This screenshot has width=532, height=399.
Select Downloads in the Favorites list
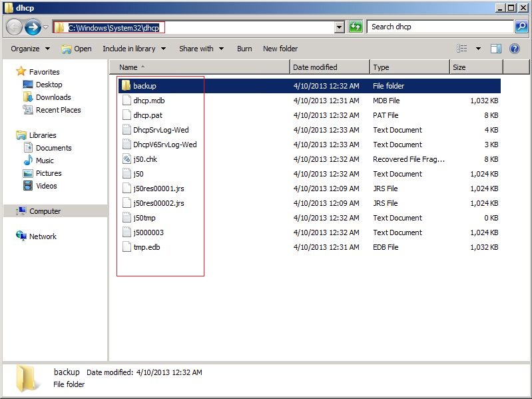[x=53, y=97]
